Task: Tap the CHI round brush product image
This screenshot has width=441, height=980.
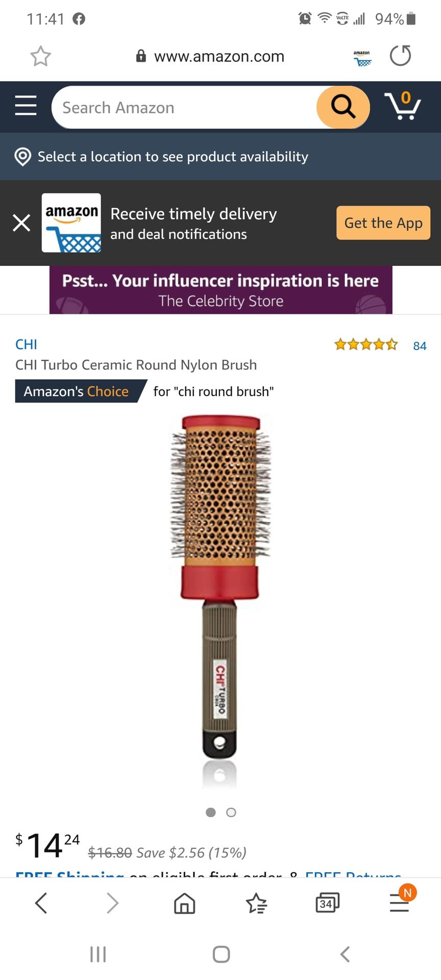Action: click(220, 587)
